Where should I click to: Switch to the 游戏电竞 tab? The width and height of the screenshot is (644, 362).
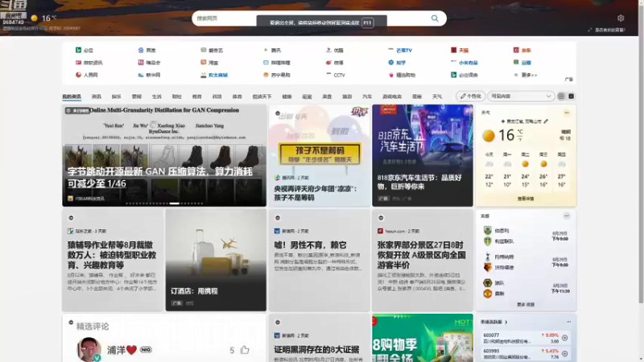[392, 97]
